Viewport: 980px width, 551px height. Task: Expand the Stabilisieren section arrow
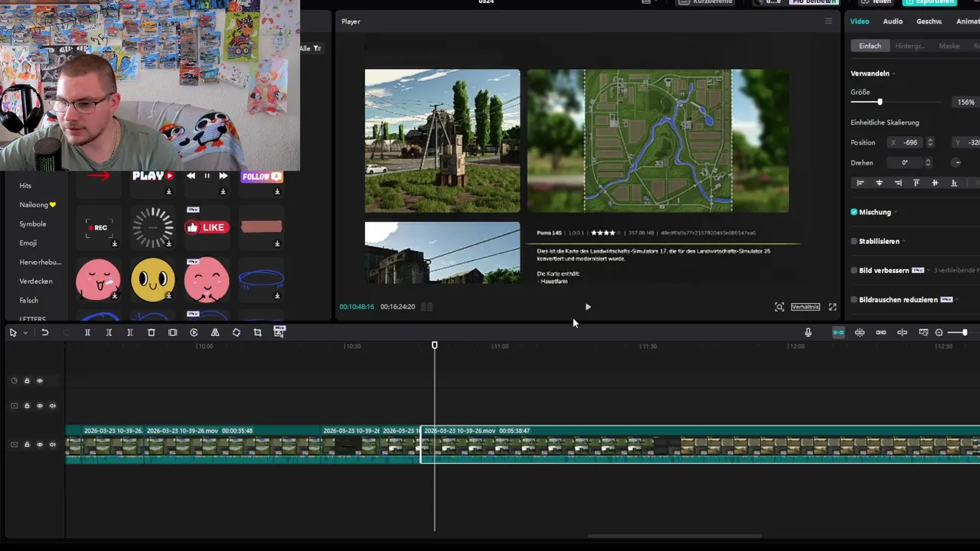click(904, 241)
